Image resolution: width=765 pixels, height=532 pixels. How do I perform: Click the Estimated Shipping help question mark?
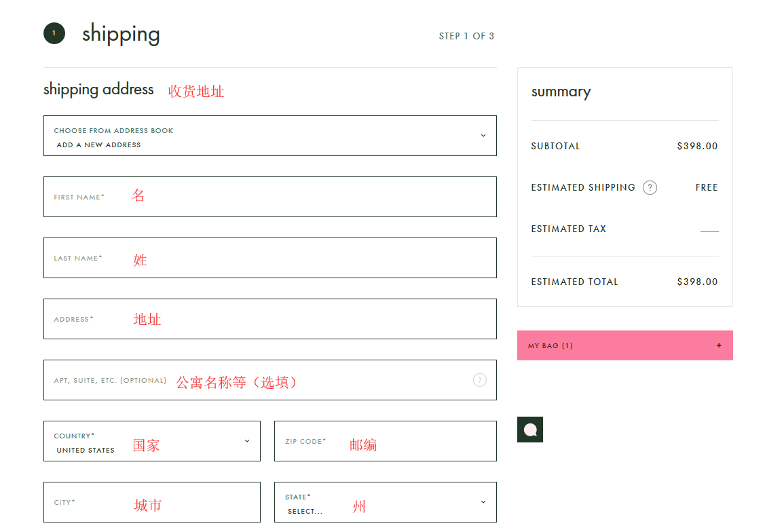pos(650,188)
